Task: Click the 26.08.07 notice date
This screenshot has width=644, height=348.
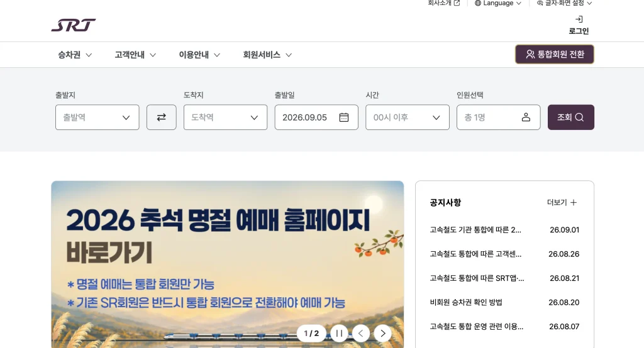Action: tap(564, 327)
